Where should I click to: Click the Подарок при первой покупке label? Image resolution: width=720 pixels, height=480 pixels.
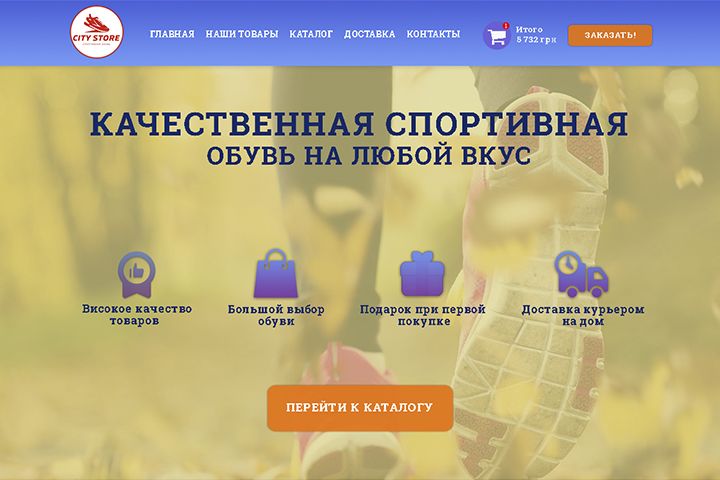[x=422, y=315]
